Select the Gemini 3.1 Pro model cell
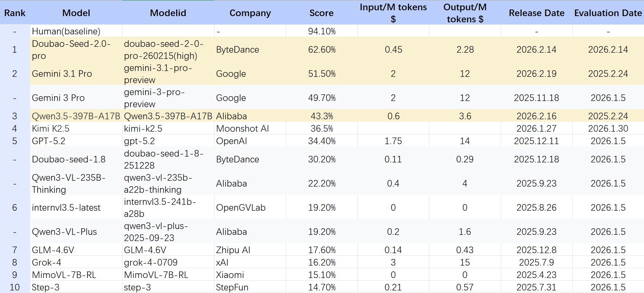The width and height of the screenshot is (644, 293). (62, 74)
